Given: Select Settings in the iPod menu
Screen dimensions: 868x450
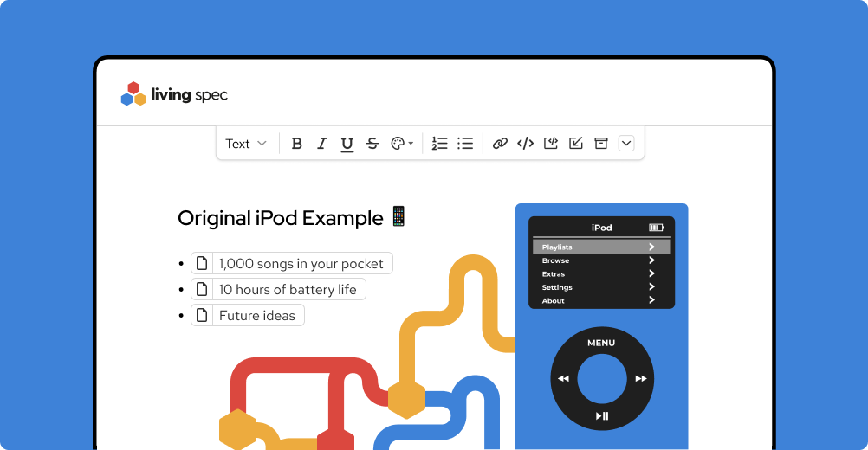Looking at the screenshot, I should pos(601,287).
